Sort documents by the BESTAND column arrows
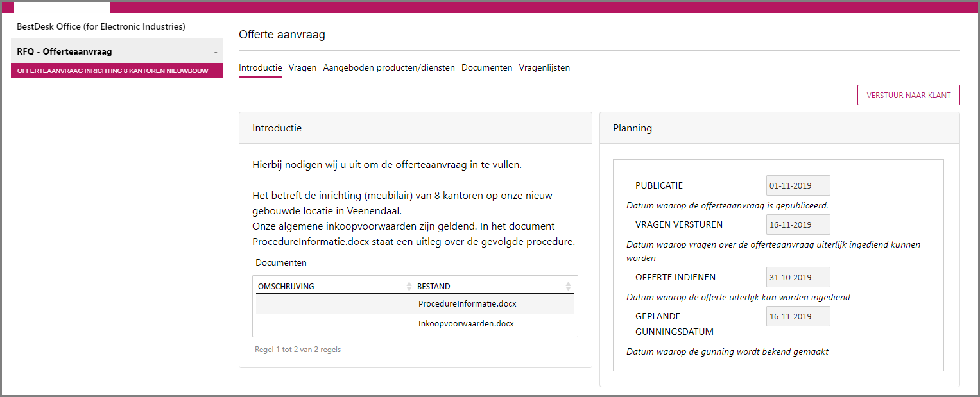 [x=568, y=286]
